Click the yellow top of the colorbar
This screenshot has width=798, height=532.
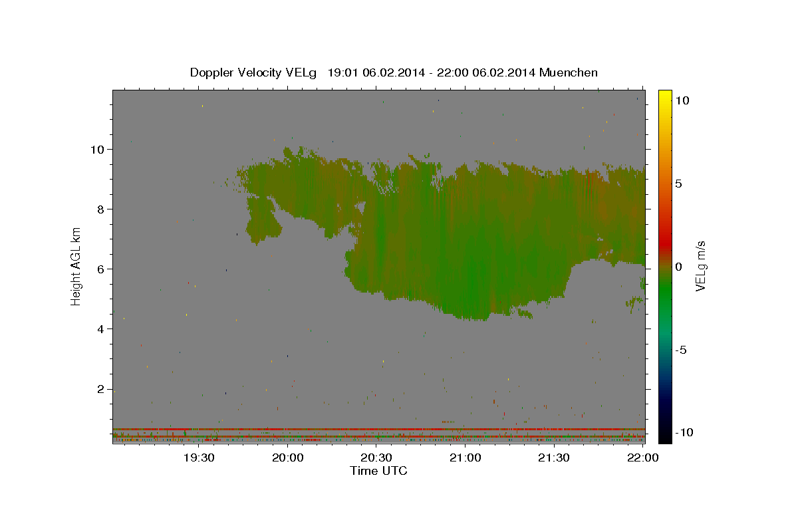tap(664, 96)
